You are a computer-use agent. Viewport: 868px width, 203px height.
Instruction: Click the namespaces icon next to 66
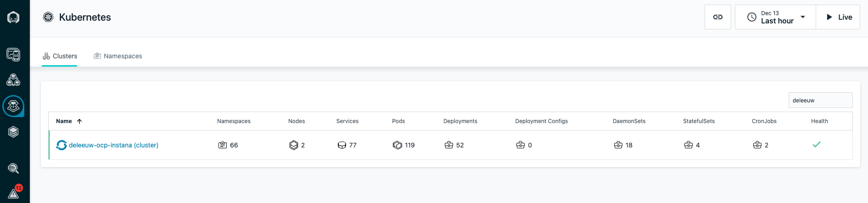223,145
